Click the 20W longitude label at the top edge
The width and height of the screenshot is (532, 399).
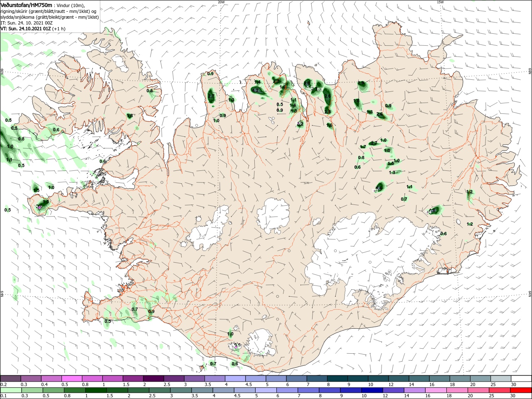[221, 2]
